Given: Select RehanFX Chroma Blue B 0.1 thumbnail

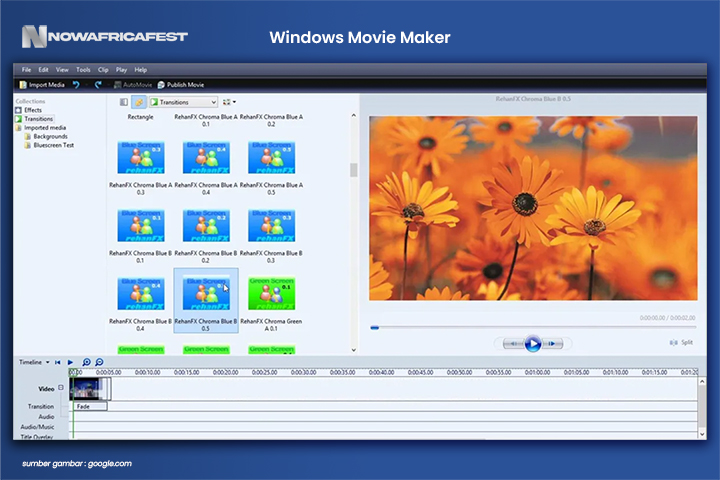Looking at the screenshot, I should pos(141,226).
